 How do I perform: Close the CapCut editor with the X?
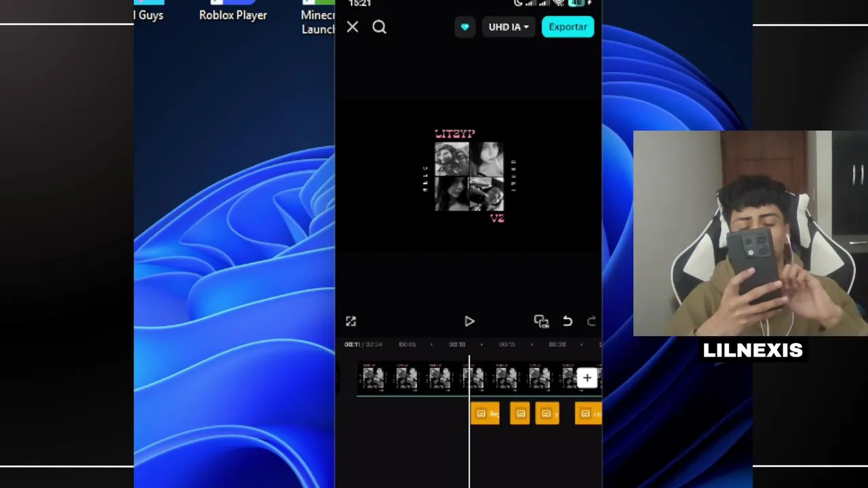(353, 27)
